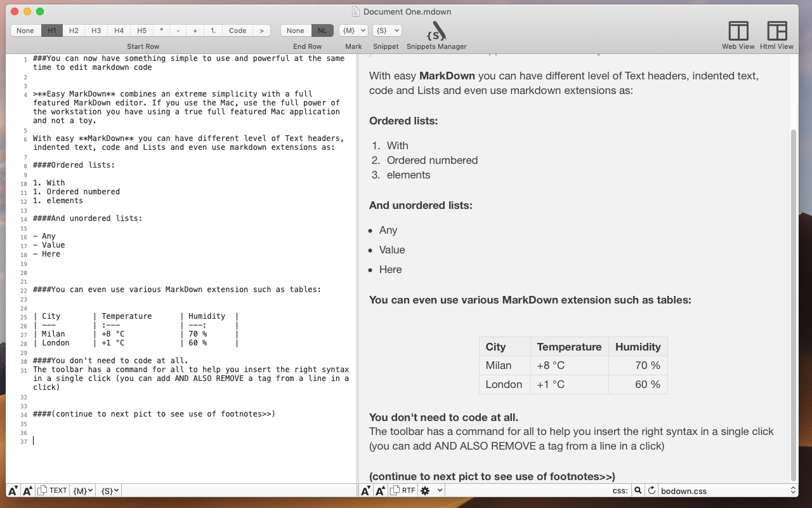Reload the CSS stylesheet
Screen dimensions: 812x508
pyautogui.click(x=652, y=490)
